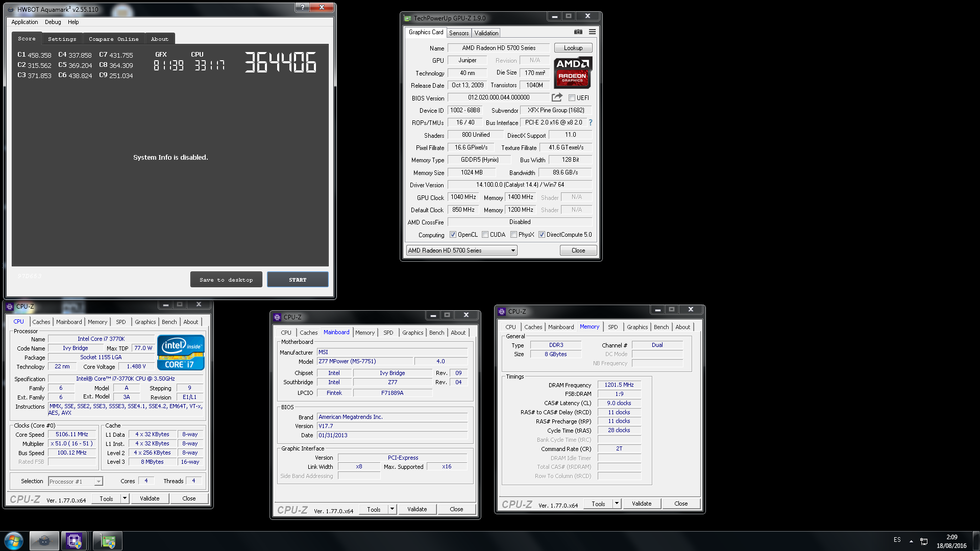The image size is (980, 551).
Task: Click the Multiplier value x 51.0
Action: point(71,444)
